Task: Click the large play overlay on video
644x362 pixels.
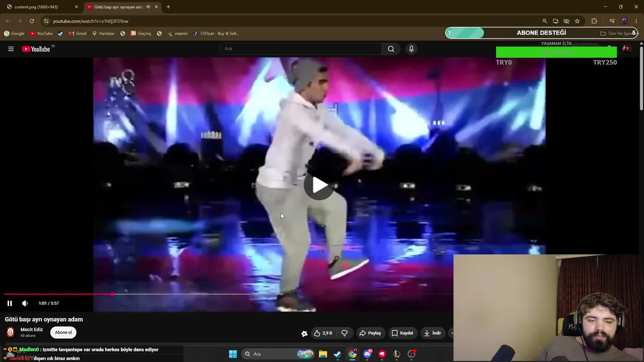Action: tap(319, 185)
